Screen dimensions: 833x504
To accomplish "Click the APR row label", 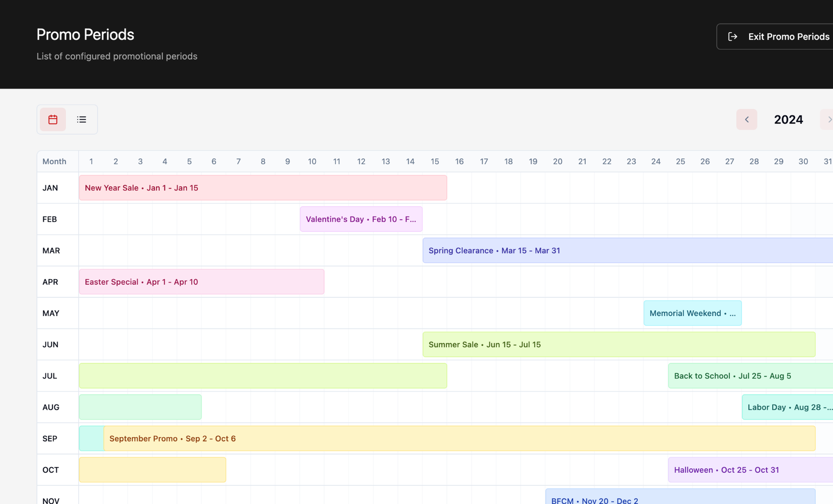I will (x=50, y=282).
